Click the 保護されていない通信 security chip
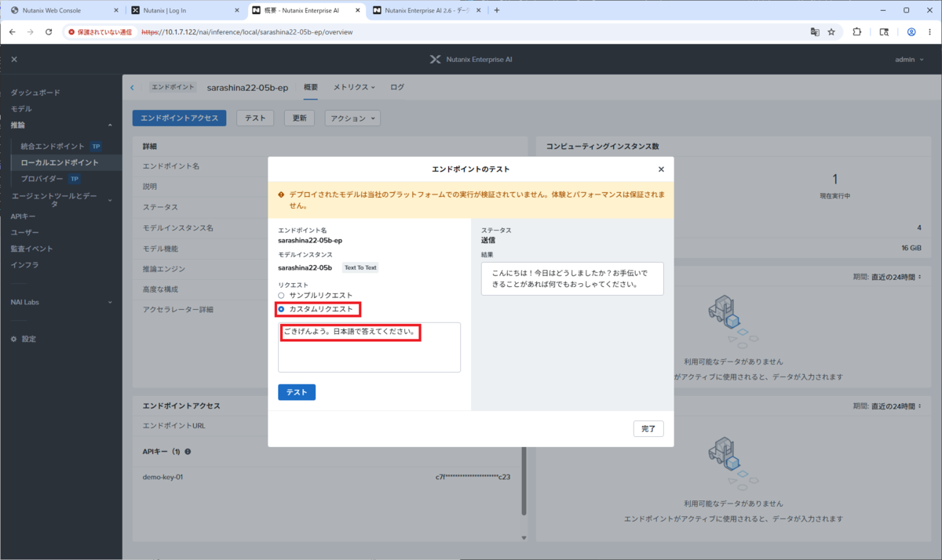The height and width of the screenshot is (560, 942). pos(100,32)
